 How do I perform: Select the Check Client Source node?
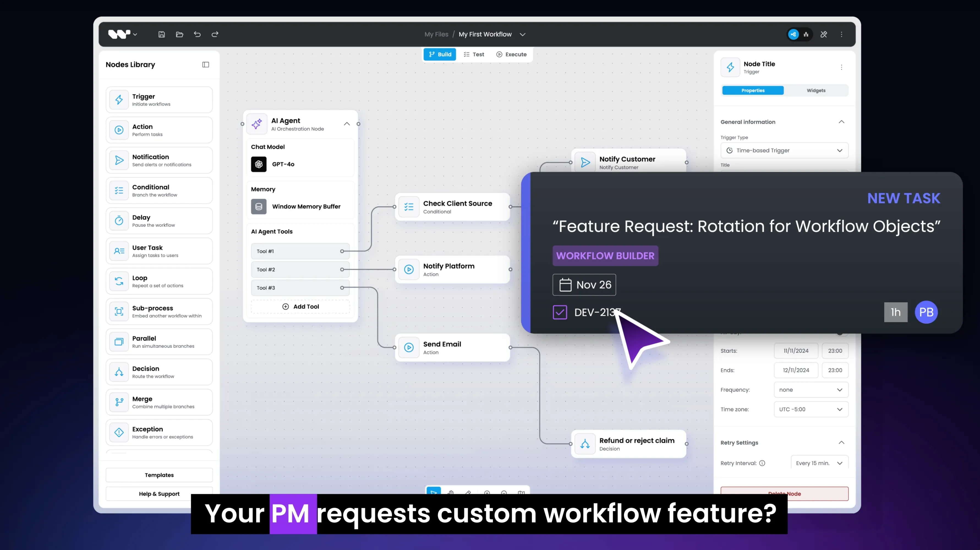click(x=452, y=207)
